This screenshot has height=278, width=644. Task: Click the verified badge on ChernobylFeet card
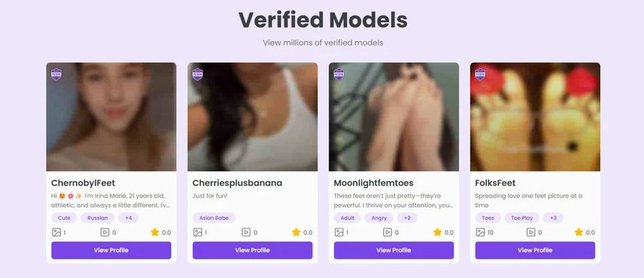tap(56, 73)
